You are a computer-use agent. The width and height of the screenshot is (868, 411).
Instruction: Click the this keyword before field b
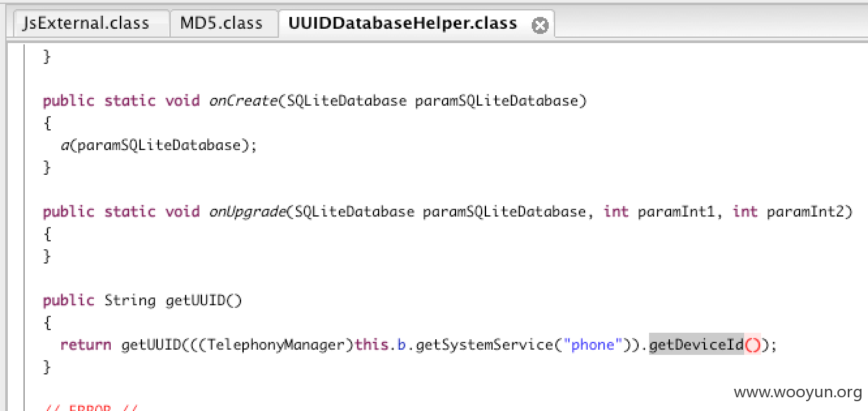click(373, 344)
